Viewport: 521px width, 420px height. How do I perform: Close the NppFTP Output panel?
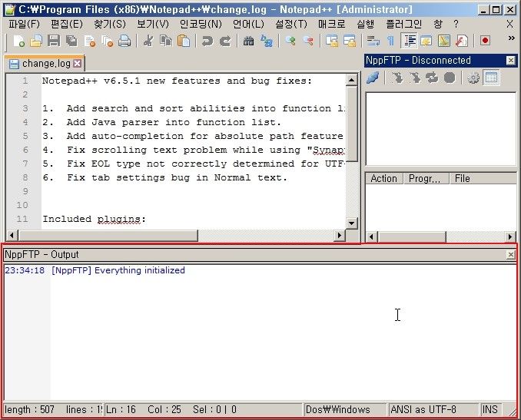511,255
